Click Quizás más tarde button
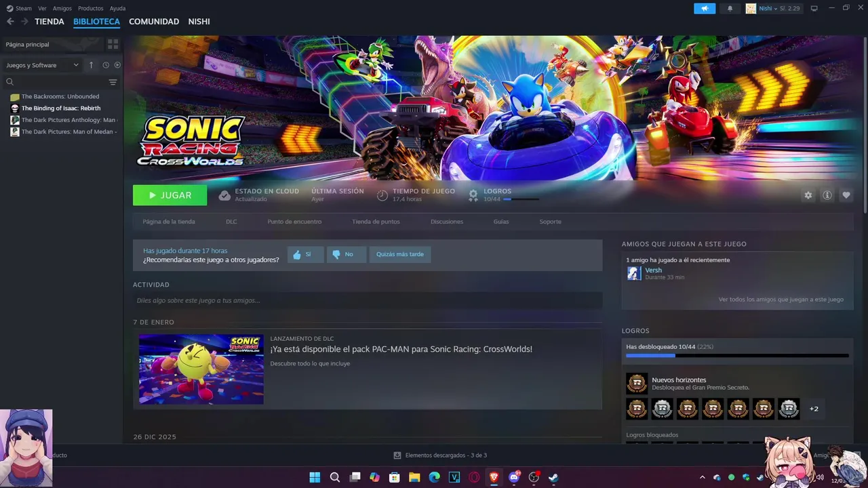 click(400, 254)
